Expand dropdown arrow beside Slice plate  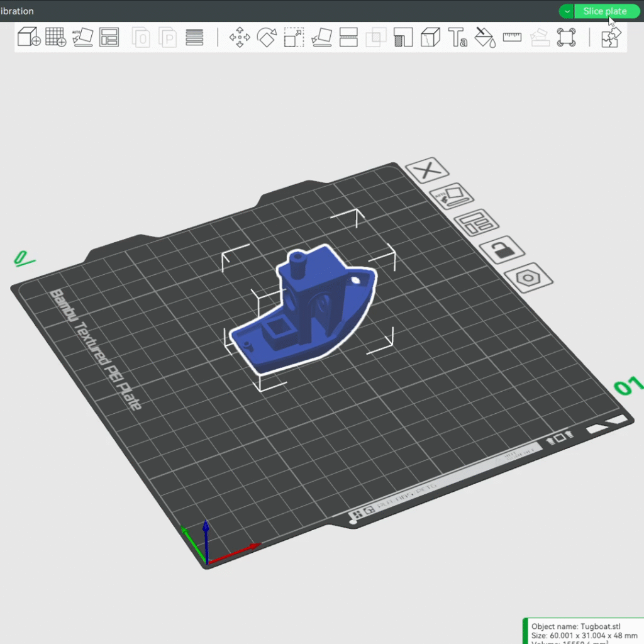(x=567, y=11)
